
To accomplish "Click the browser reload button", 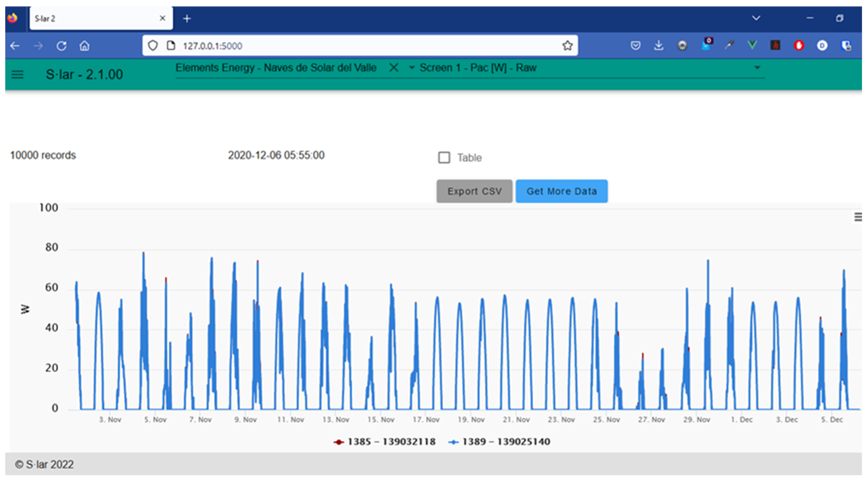I will 61,45.
